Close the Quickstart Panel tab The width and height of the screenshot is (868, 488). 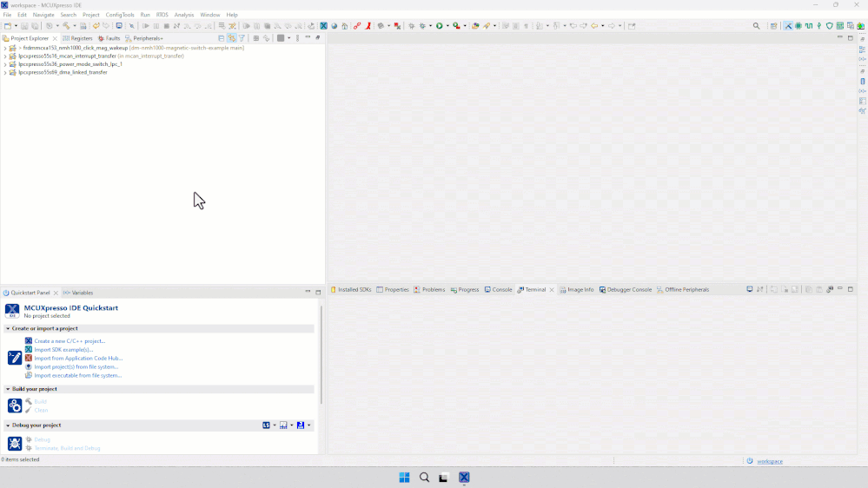tap(56, 293)
